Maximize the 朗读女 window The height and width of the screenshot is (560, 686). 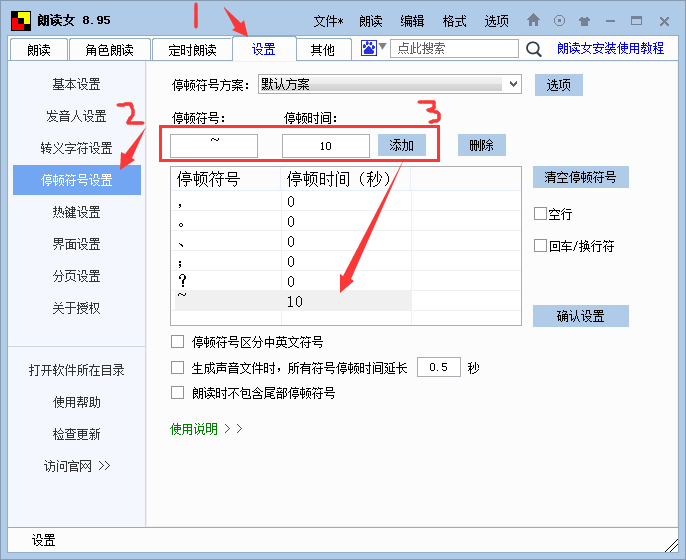[x=637, y=21]
